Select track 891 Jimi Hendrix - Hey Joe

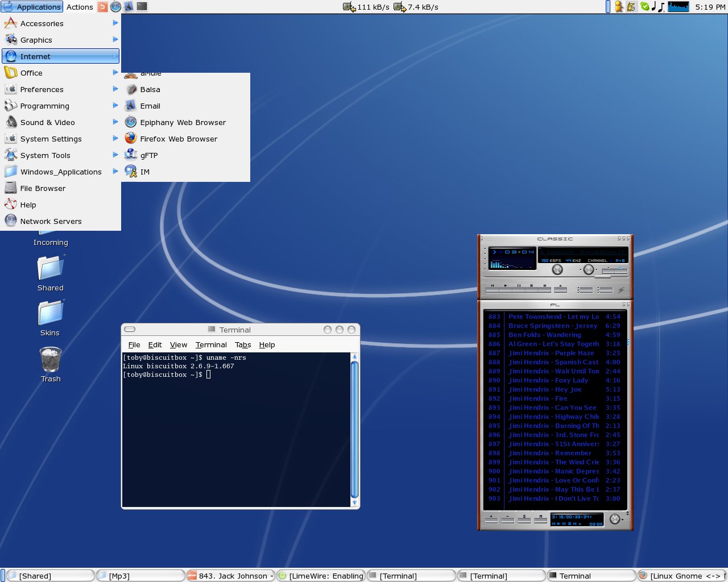pyautogui.click(x=555, y=389)
